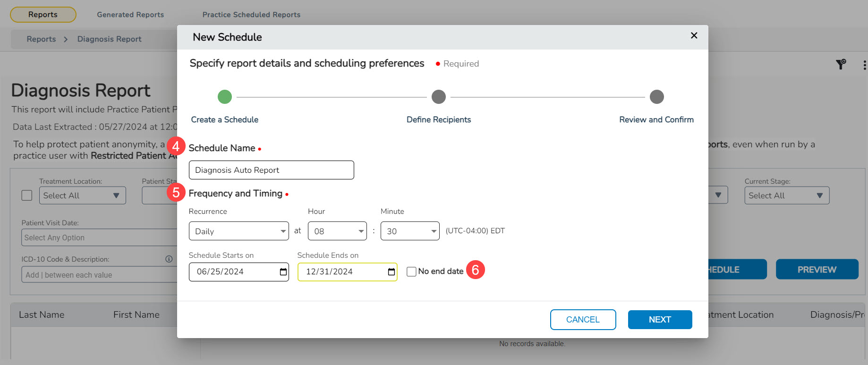Switch to Generated Reports tab
This screenshot has height=365, width=868.
[x=130, y=15]
